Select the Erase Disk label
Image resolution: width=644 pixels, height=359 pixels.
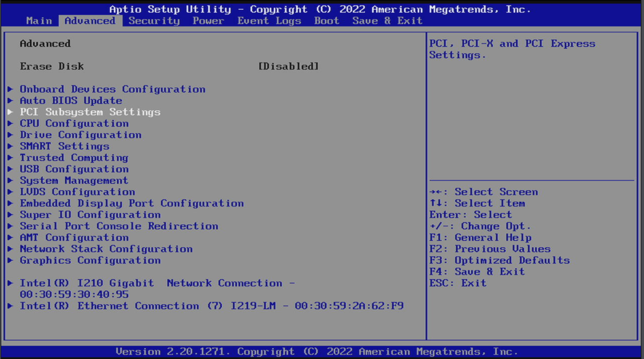[x=52, y=66]
